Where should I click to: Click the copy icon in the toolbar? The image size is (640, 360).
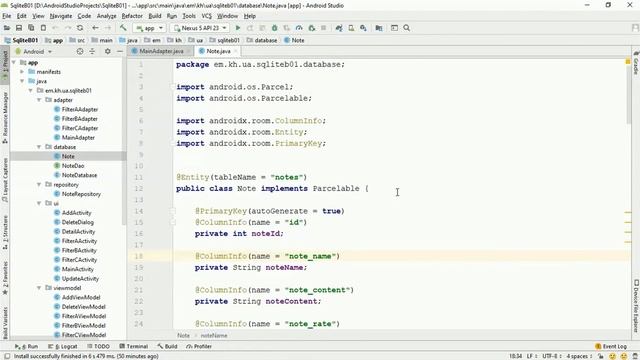(x=31, y=28)
